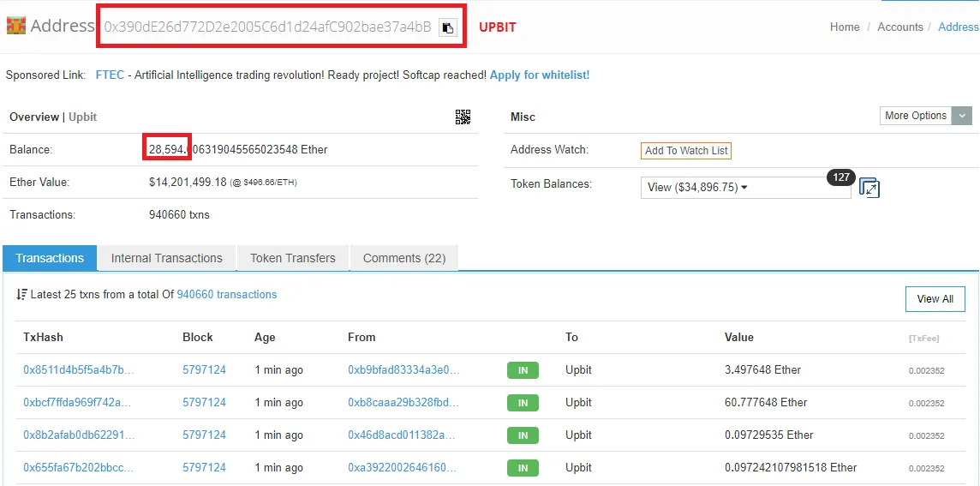
Task: Go to Accounts breadcrumb
Action: click(900, 27)
